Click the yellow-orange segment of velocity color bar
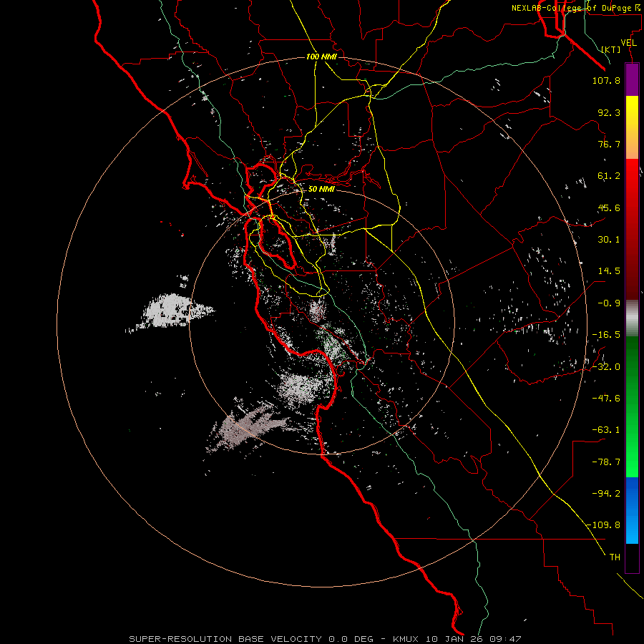The height and width of the screenshot is (644, 644). coord(632,127)
